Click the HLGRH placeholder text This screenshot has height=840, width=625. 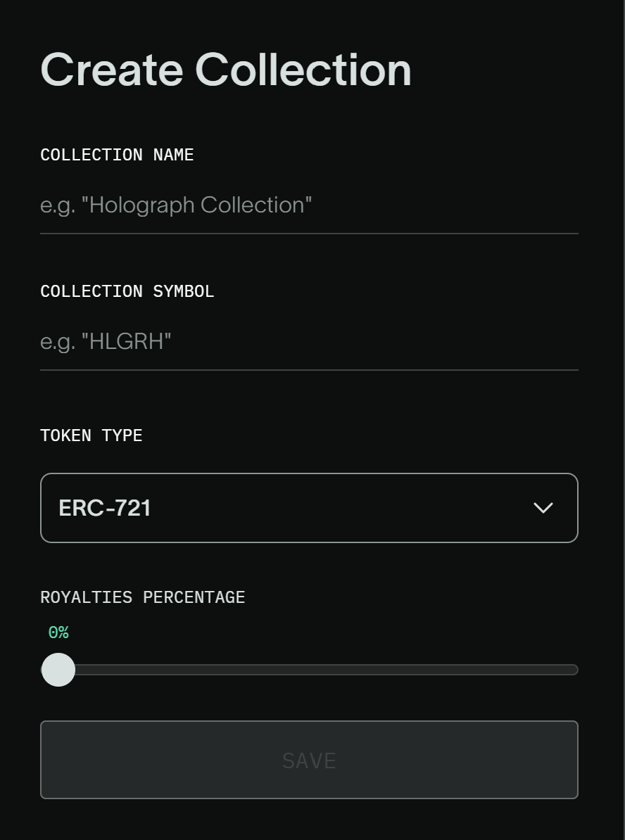click(x=105, y=341)
